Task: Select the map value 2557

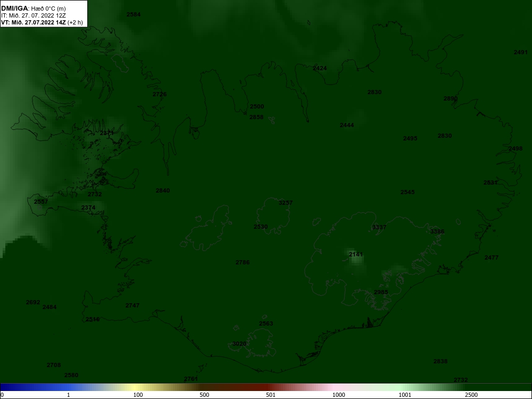Action: click(41, 202)
